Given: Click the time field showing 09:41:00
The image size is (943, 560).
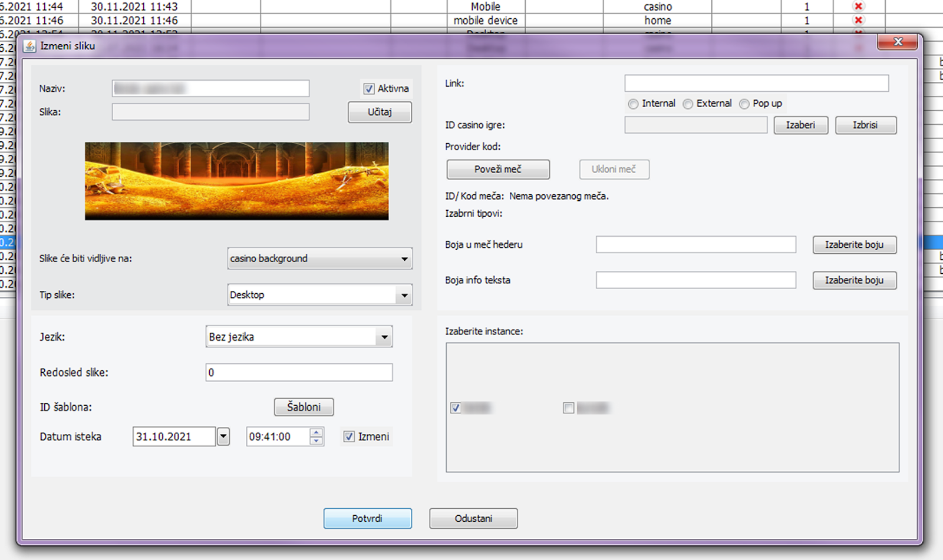Looking at the screenshot, I should tap(278, 436).
